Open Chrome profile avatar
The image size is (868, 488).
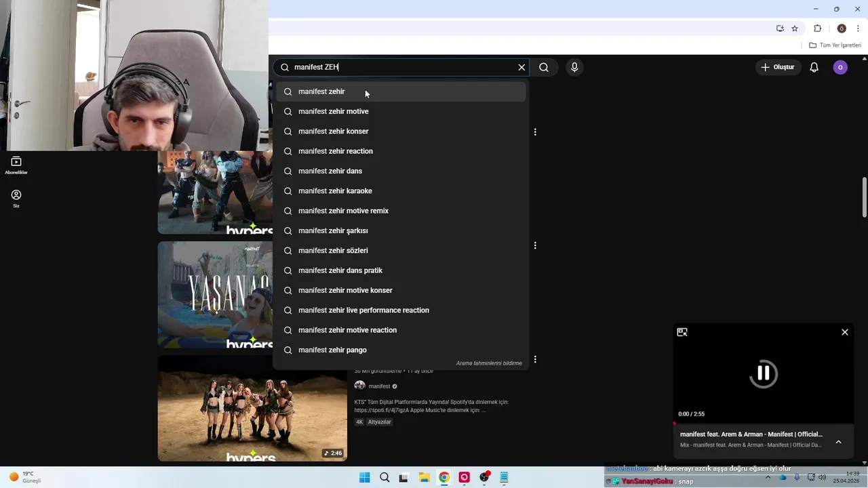842,28
